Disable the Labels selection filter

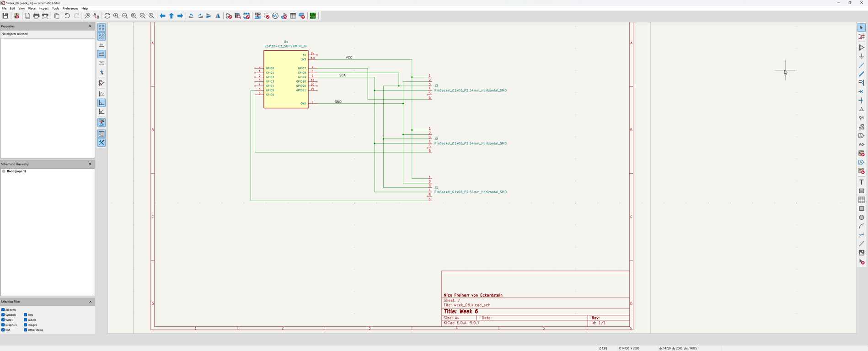point(26,320)
